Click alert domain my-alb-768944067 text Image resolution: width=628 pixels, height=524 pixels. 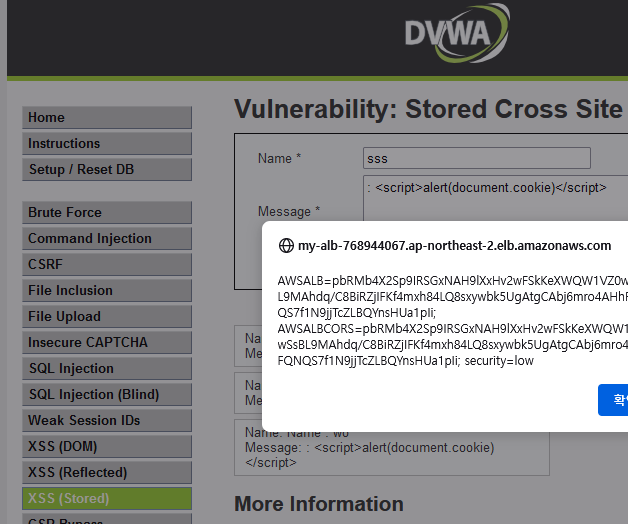click(x=455, y=246)
